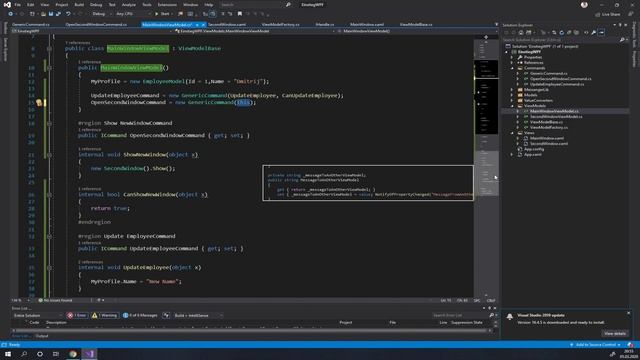Viewport: 640px width, 360px height.
Task: Toggle the Messages filter in Error List
Action: pyautogui.click(x=140, y=316)
